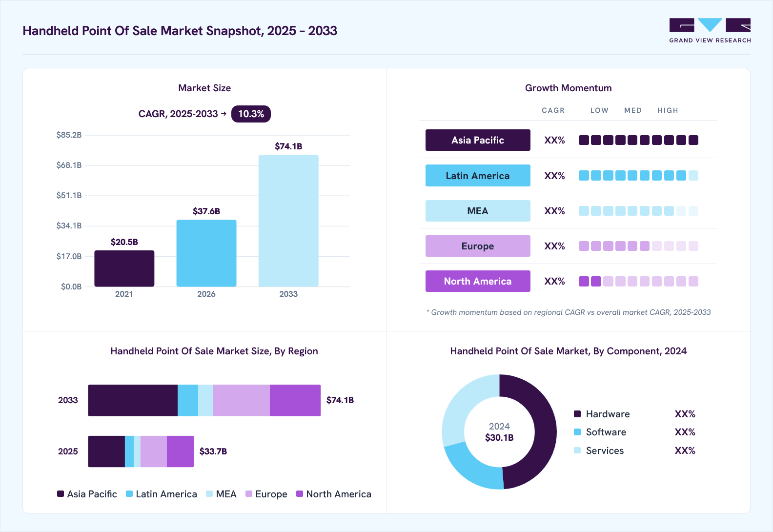Screen dimensions: 773x532
Task: Click the "$20.5B" value label
Action: point(124,242)
